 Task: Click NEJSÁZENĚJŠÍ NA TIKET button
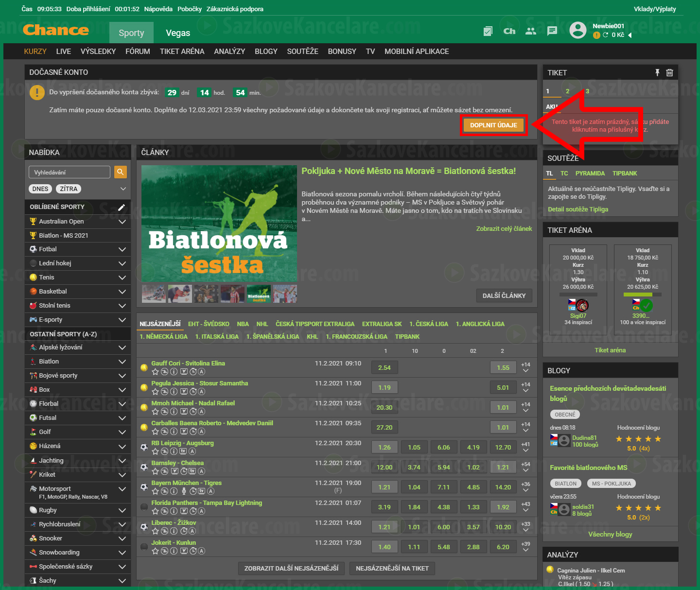(392, 569)
